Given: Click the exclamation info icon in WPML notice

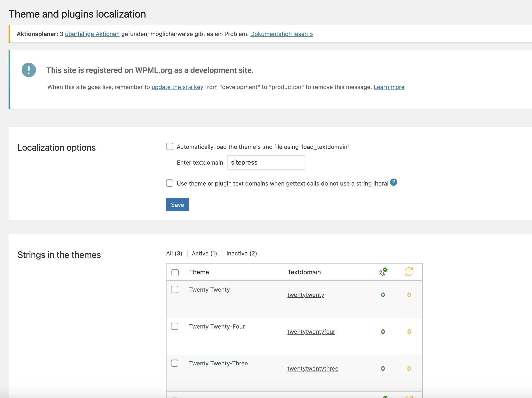Looking at the screenshot, I should click(x=29, y=70).
